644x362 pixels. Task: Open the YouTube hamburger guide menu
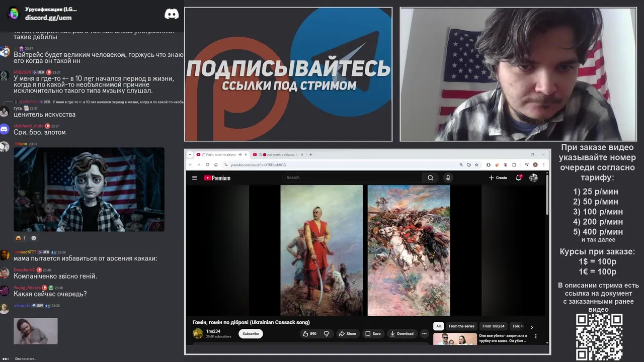click(x=194, y=178)
